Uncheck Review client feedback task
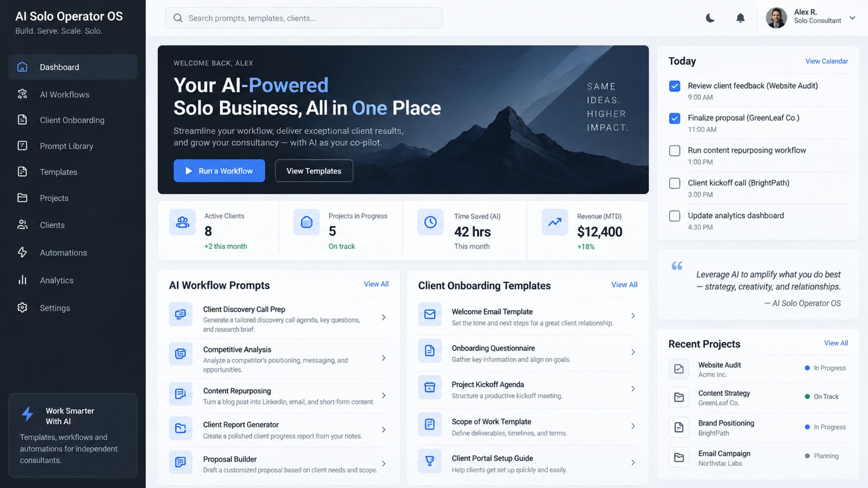This screenshot has height=488, width=868. (674, 86)
